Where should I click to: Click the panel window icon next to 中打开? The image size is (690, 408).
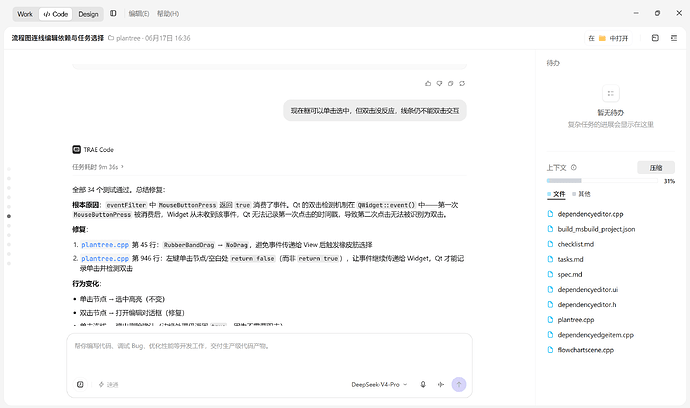(x=655, y=38)
